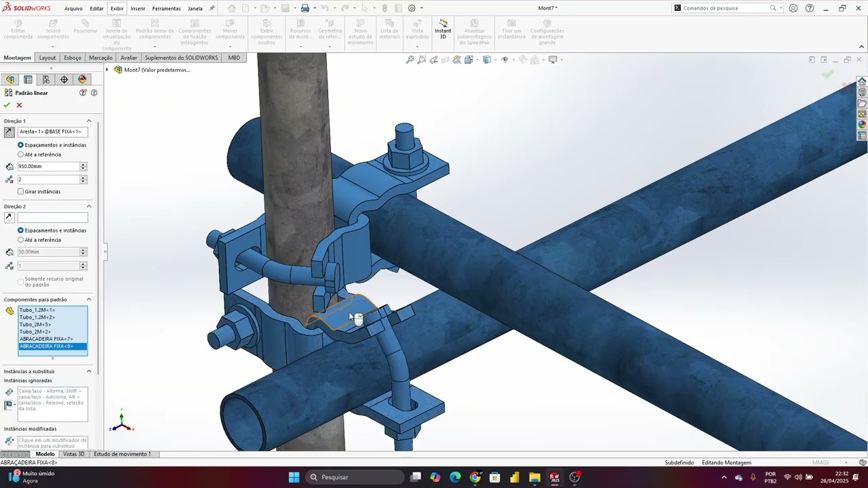Screen dimensions: 868x488
Task: Open the Ferramentas menu
Action: (x=166, y=9)
